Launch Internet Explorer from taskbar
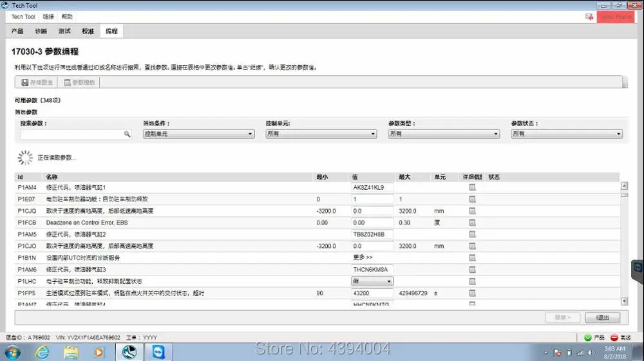Image resolution: width=644 pixels, height=361 pixels. [x=42, y=352]
